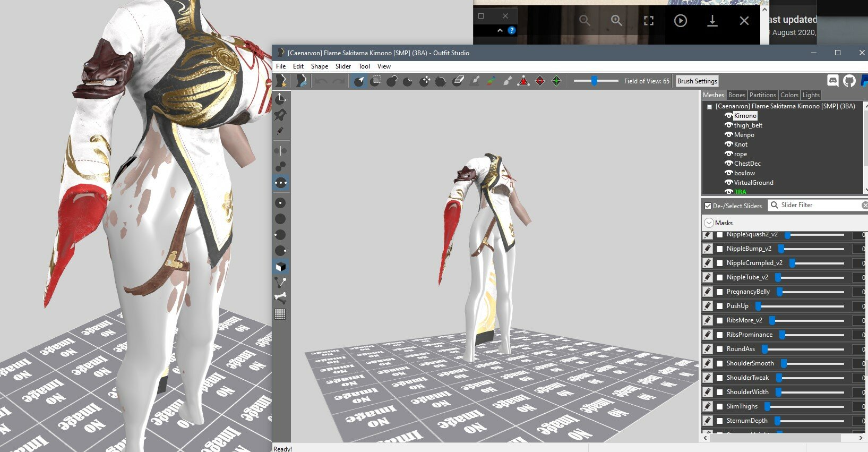868x452 pixels.
Task: Open the File menu
Action: click(281, 66)
